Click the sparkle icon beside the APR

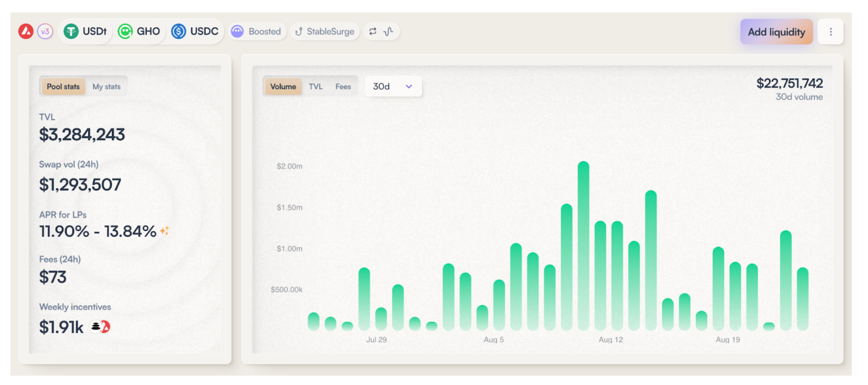[x=164, y=231]
